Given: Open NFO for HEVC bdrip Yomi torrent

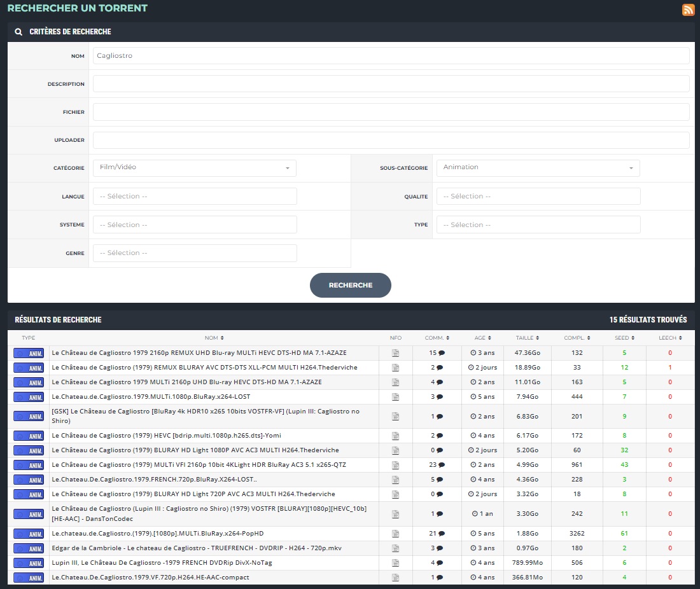Looking at the screenshot, I should tap(396, 436).
